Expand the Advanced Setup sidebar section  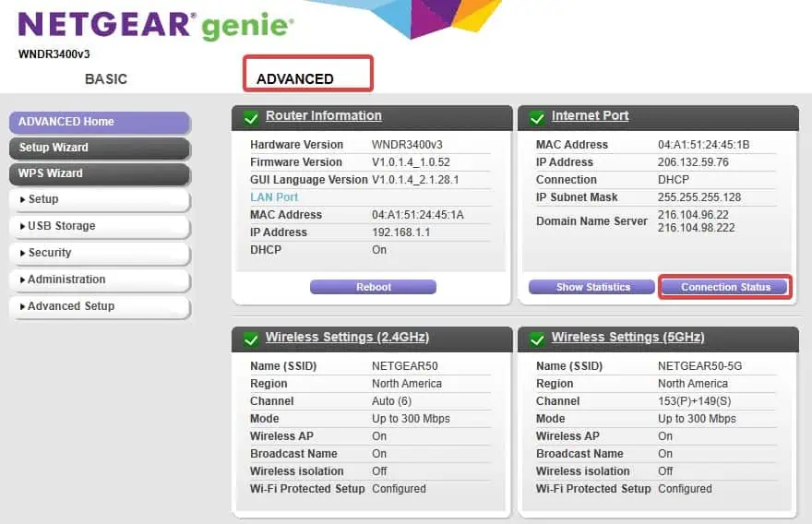click(x=100, y=306)
